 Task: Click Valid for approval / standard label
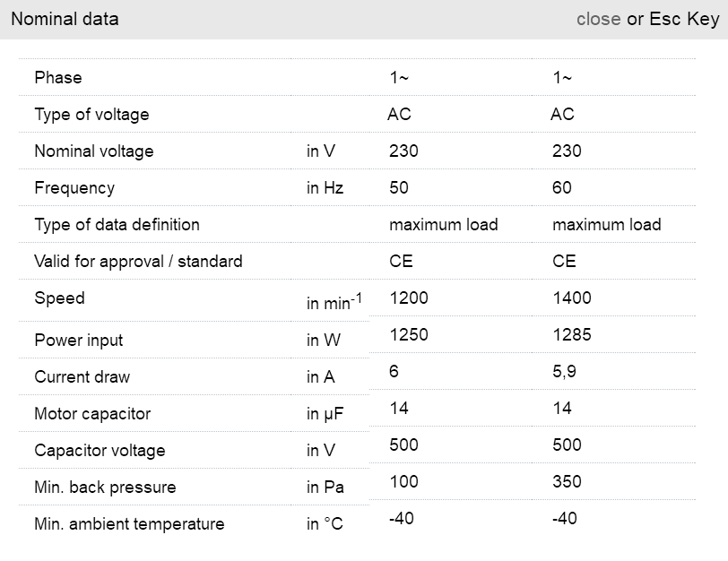[x=138, y=262]
